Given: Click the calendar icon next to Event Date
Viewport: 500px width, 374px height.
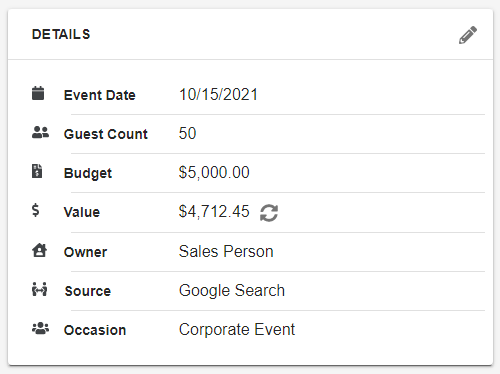Looking at the screenshot, I should click(38, 93).
